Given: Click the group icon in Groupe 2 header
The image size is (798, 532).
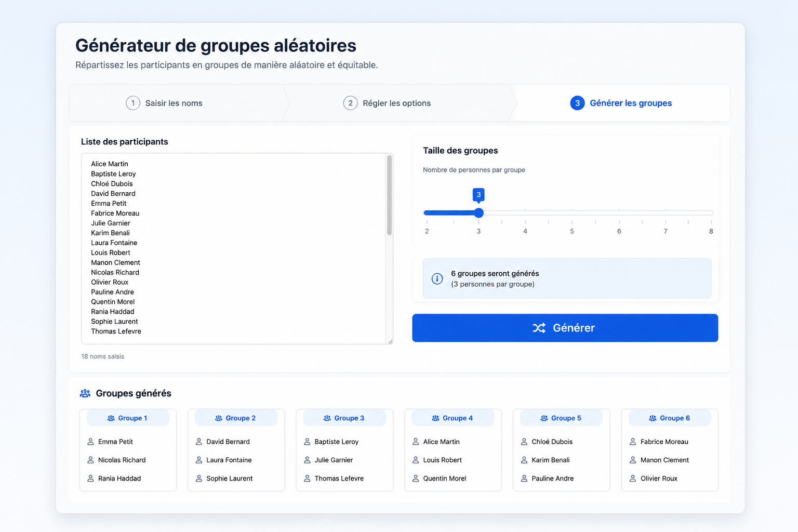Looking at the screenshot, I should pyautogui.click(x=219, y=418).
